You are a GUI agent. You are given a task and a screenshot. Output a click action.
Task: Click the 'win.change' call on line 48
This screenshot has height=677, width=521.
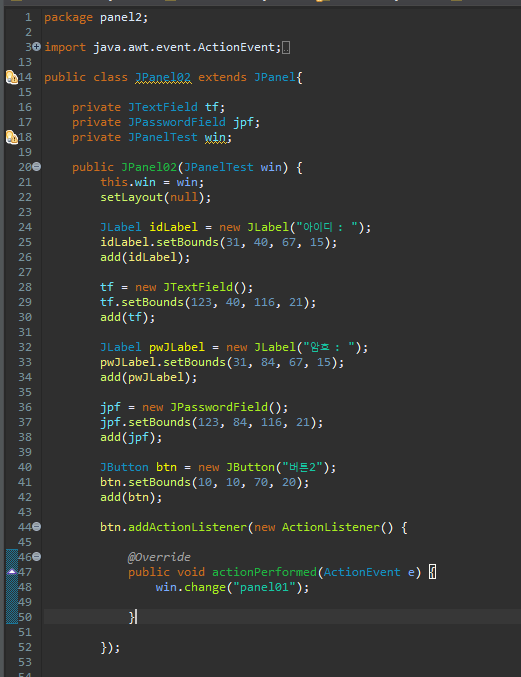coord(190,587)
